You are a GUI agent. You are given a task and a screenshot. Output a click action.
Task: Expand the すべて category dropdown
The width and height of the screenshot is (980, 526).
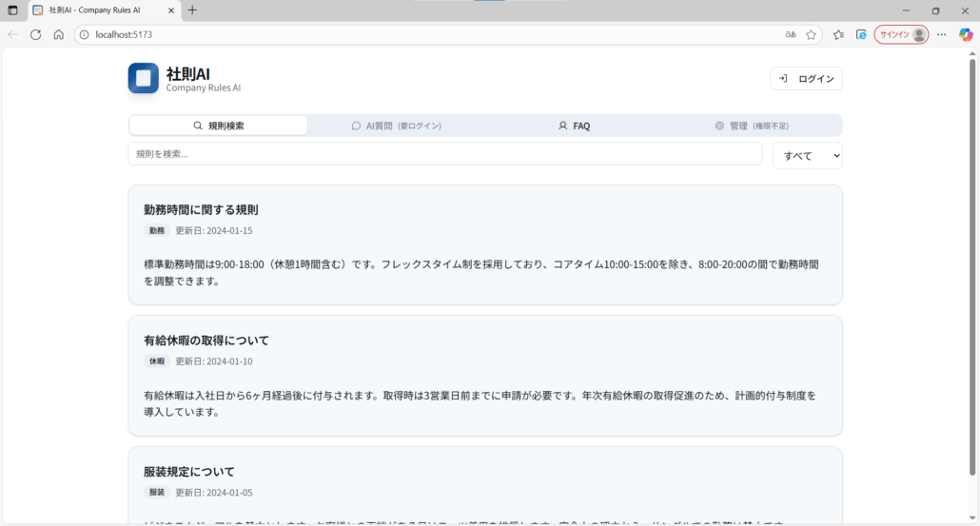(807, 155)
